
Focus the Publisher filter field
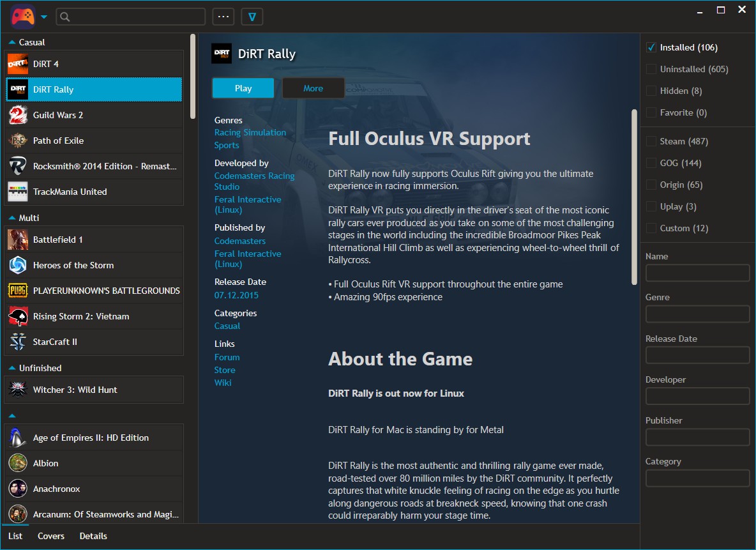click(697, 437)
